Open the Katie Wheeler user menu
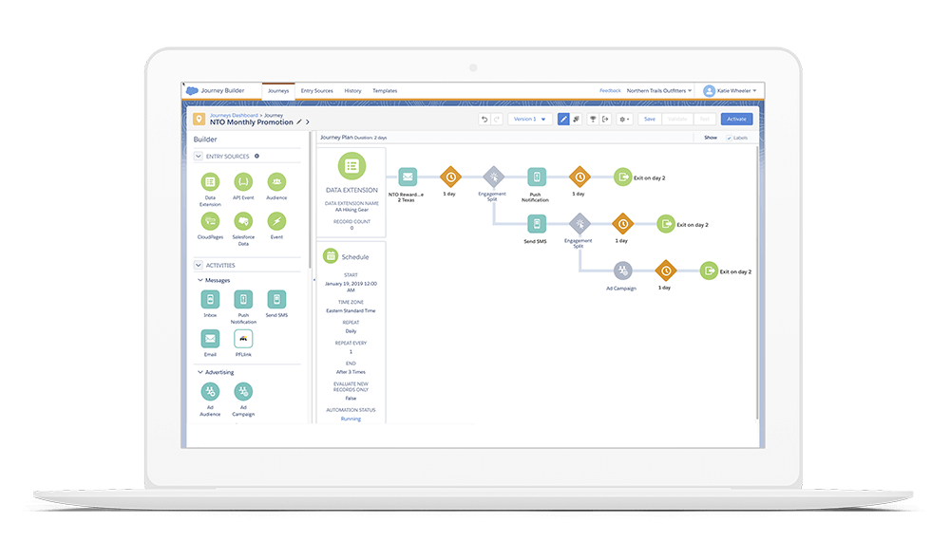950x560 pixels. [x=730, y=91]
